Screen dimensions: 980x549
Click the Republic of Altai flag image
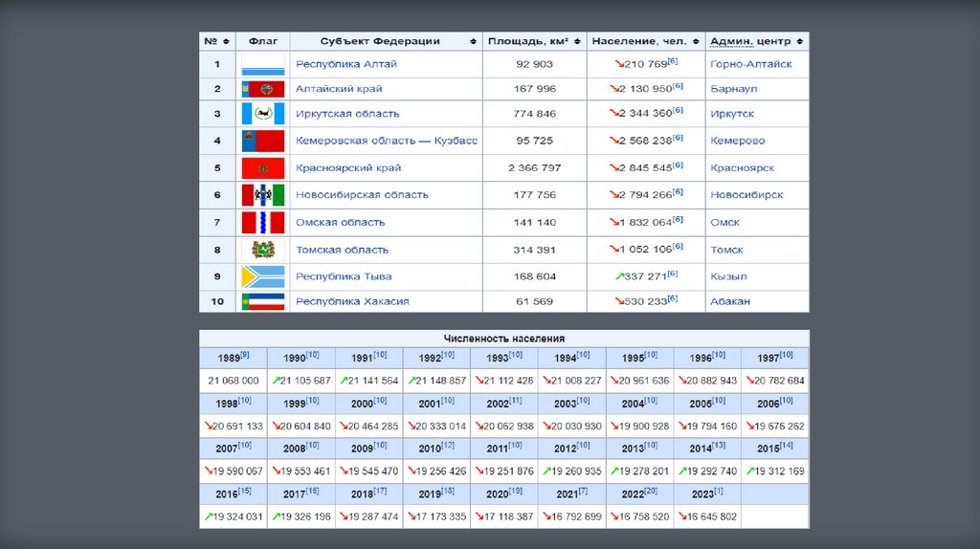point(262,65)
